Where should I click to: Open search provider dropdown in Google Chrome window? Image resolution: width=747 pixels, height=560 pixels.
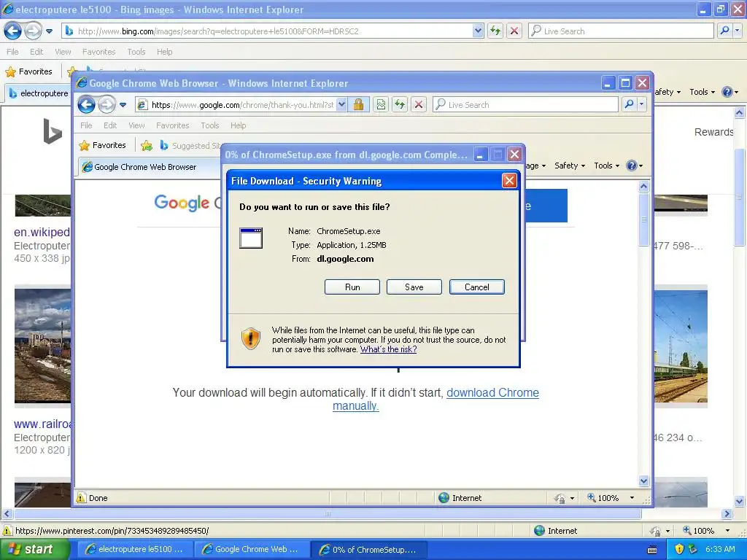click(642, 104)
